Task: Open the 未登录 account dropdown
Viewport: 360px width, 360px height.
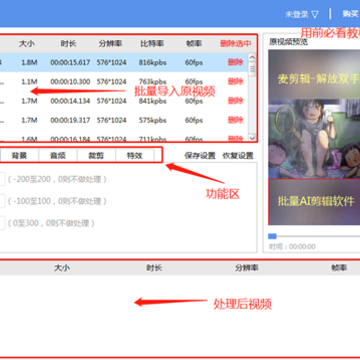Action: 302,14
